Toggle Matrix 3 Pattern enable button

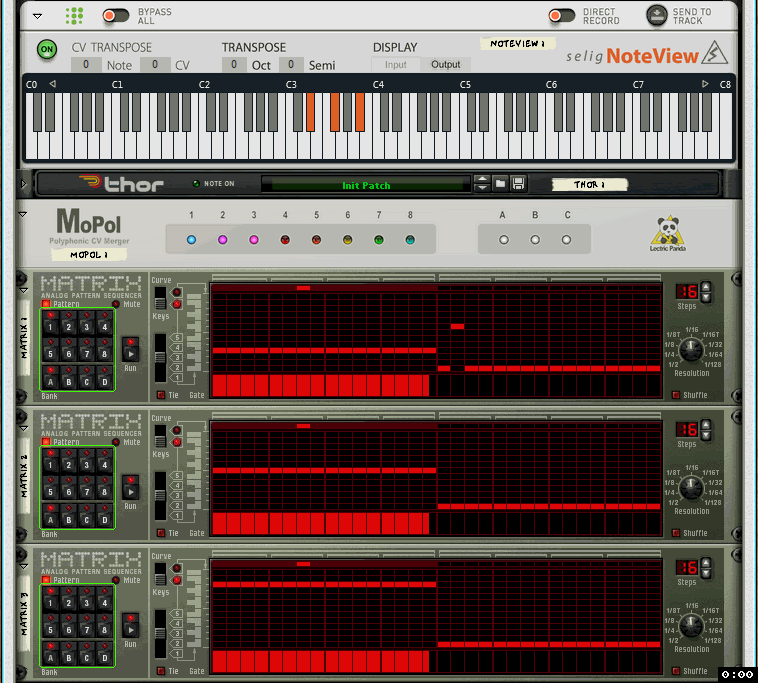[x=46, y=580]
